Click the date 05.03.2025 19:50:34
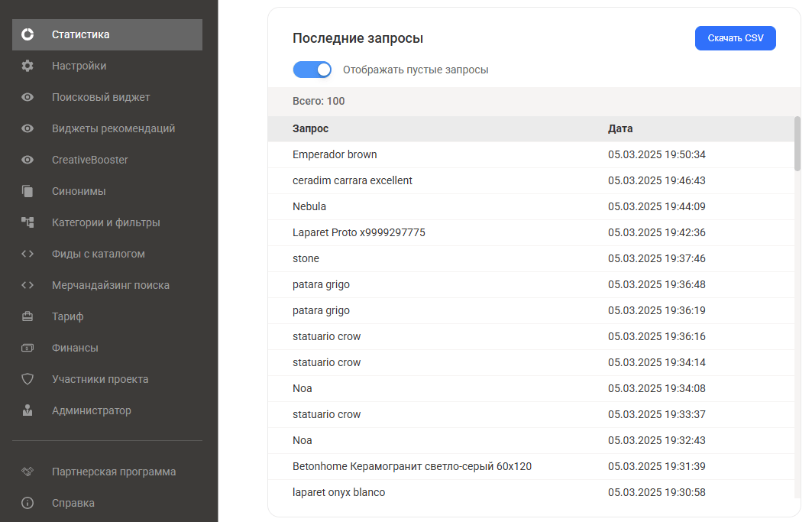 [657, 154]
